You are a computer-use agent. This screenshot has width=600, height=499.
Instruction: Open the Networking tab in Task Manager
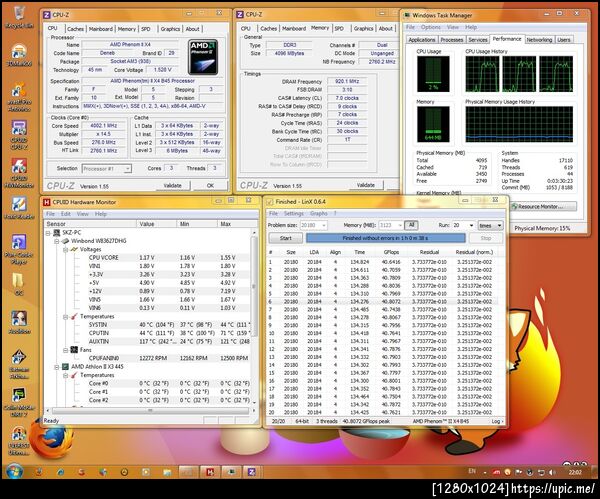[539, 40]
